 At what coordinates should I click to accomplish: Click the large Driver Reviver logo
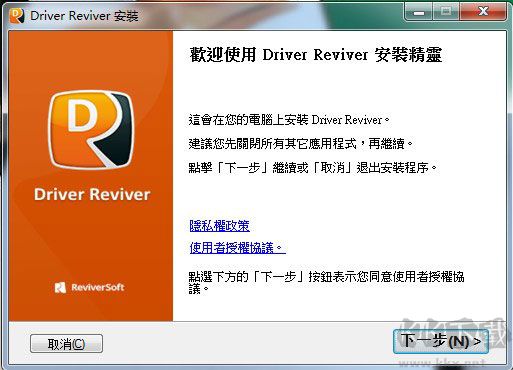(x=91, y=129)
